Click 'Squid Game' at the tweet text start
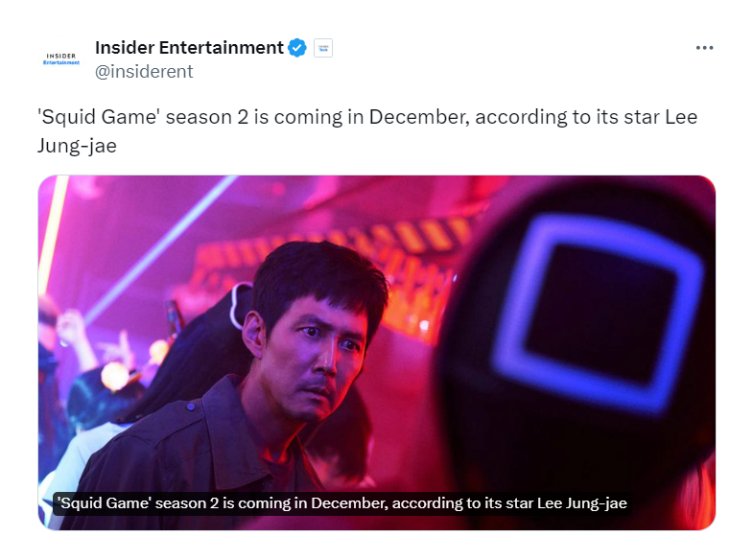 (99, 117)
